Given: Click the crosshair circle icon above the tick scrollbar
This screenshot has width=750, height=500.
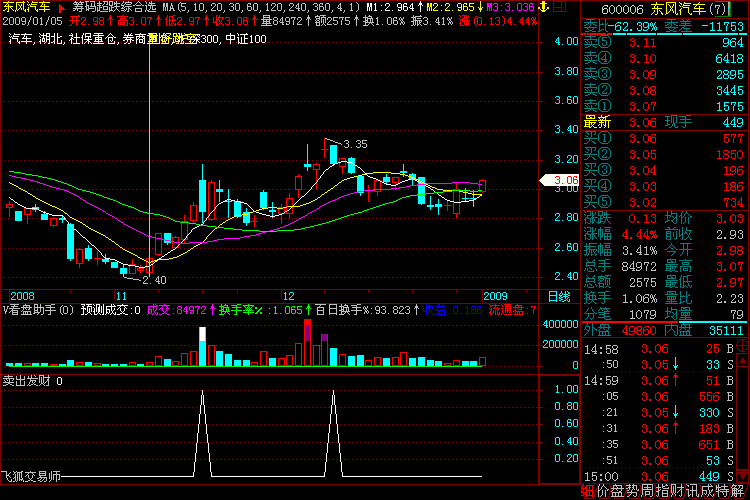Looking at the screenshot, I should point(743,344).
